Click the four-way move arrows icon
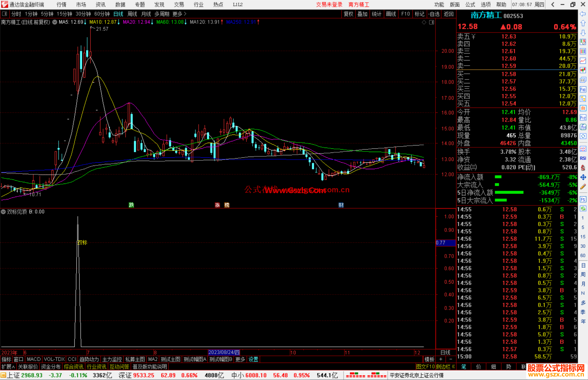 tap(583, 177)
